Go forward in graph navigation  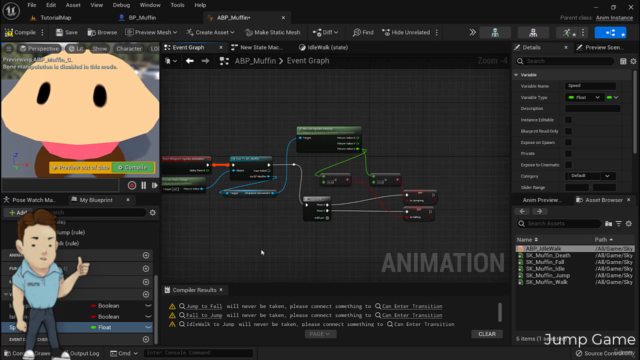tap(205, 61)
